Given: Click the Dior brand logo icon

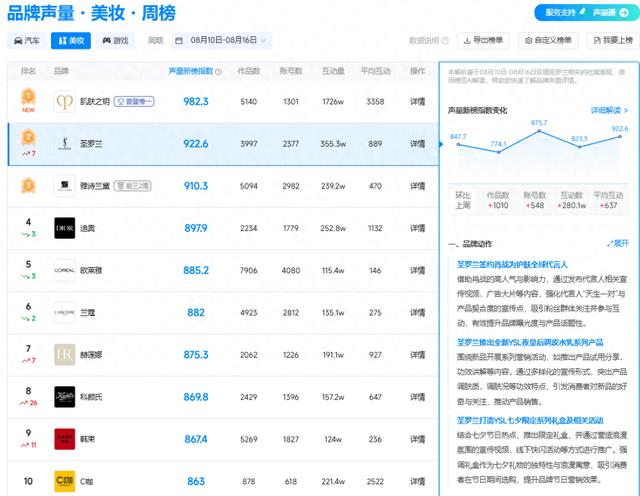Looking at the screenshot, I should (64, 227).
